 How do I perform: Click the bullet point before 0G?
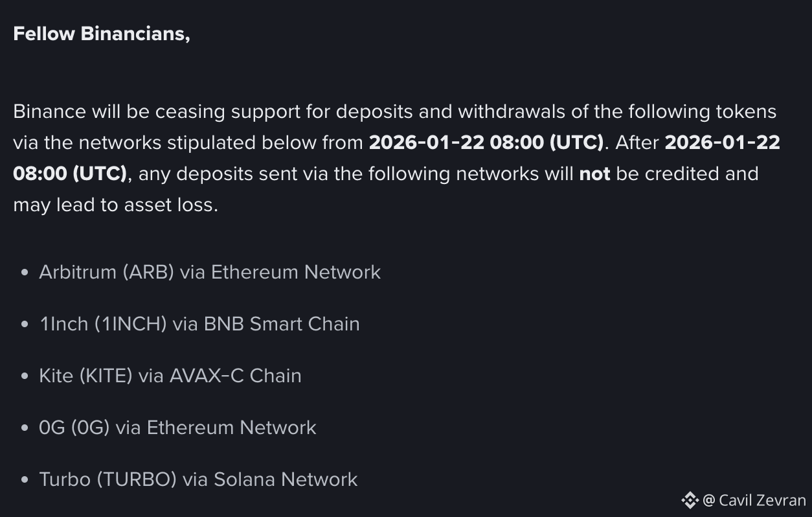(25, 428)
